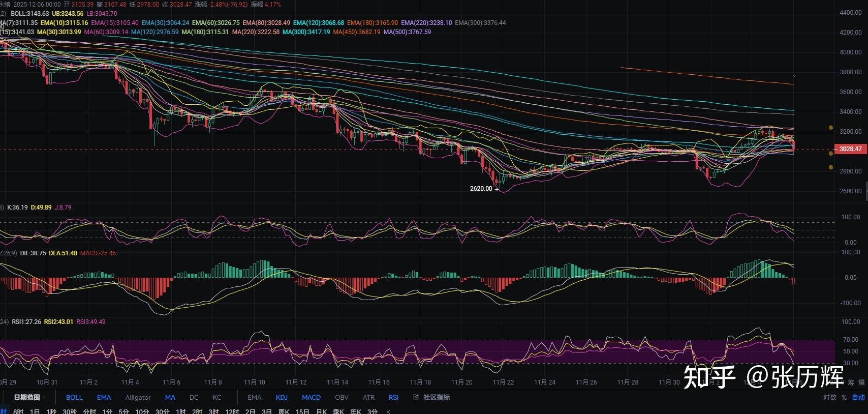Screen dimensions: 868x414
Task: Click the top alert bell icon near 3200
Action: [830, 128]
